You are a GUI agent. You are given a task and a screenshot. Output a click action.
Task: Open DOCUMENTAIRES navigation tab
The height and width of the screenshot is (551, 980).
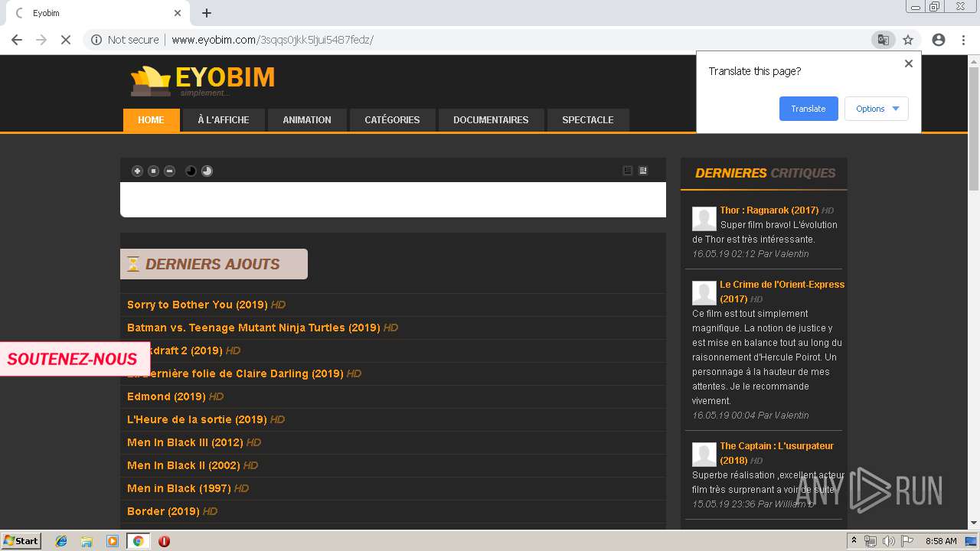(x=491, y=120)
